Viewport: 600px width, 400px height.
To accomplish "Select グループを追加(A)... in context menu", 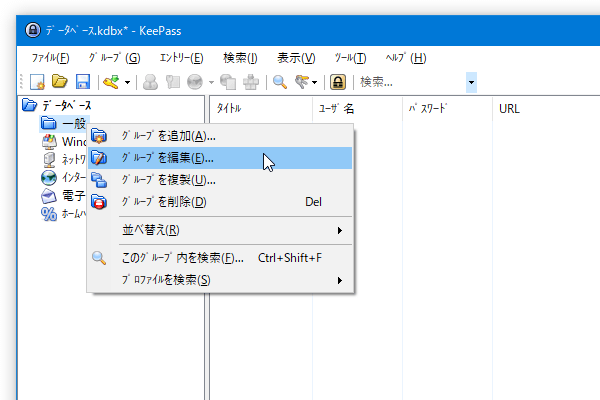I will click(x=220, y=136).
